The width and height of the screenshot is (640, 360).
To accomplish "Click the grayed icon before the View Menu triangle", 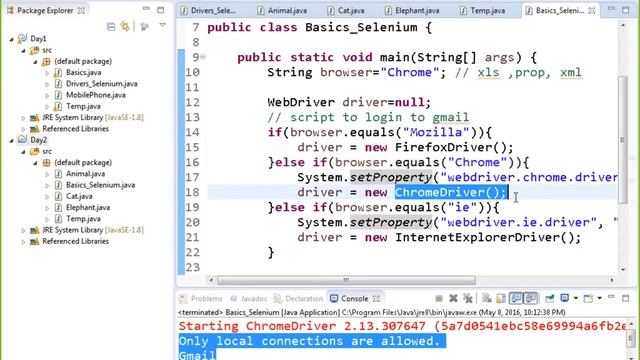I will coord(144,27).
